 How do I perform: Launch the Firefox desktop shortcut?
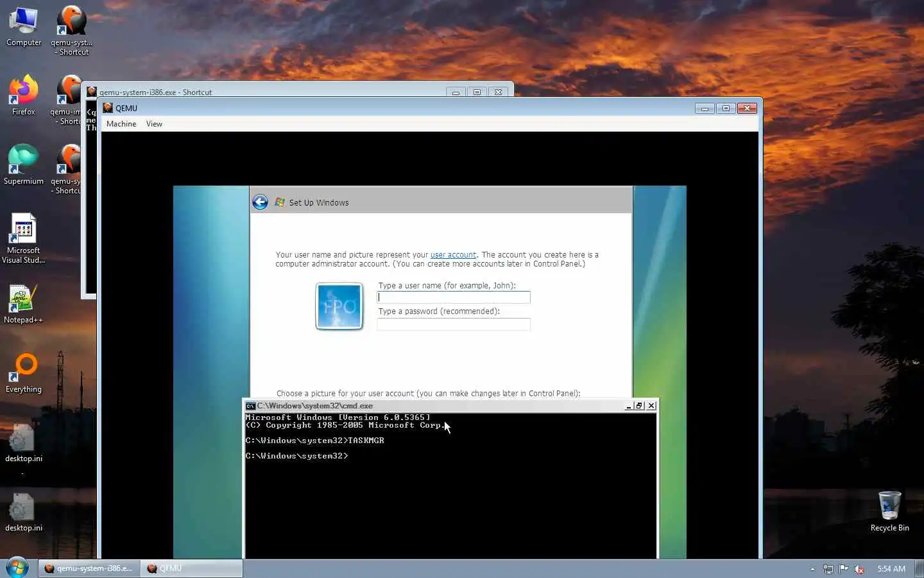[24, 96]
